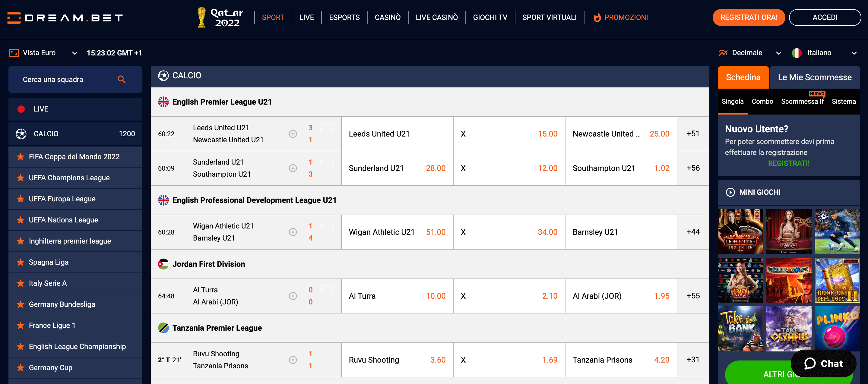868x384 pixels.
Task: Click the plus icon in Al Turra match row
Action: pyautogui.click(x=293, y=296)
